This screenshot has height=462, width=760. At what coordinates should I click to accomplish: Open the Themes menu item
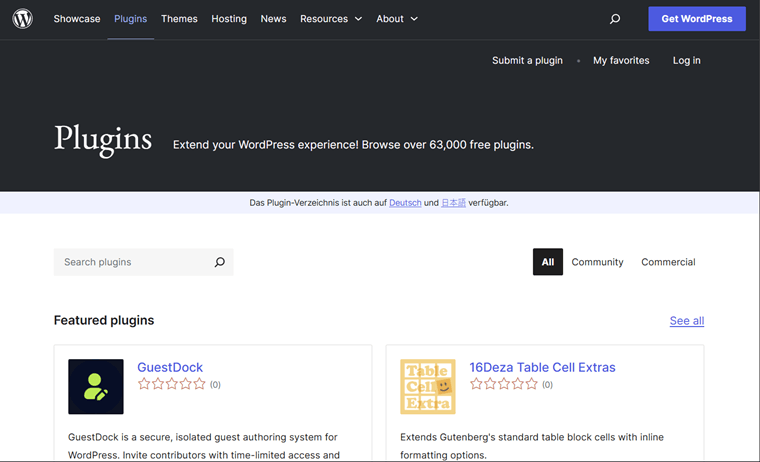179,19
